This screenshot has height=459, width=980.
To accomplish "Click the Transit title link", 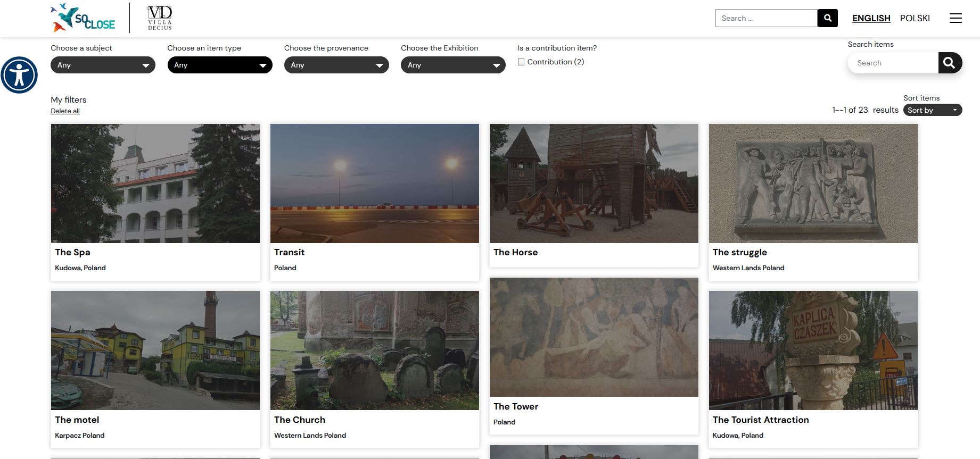I will 289,252.
